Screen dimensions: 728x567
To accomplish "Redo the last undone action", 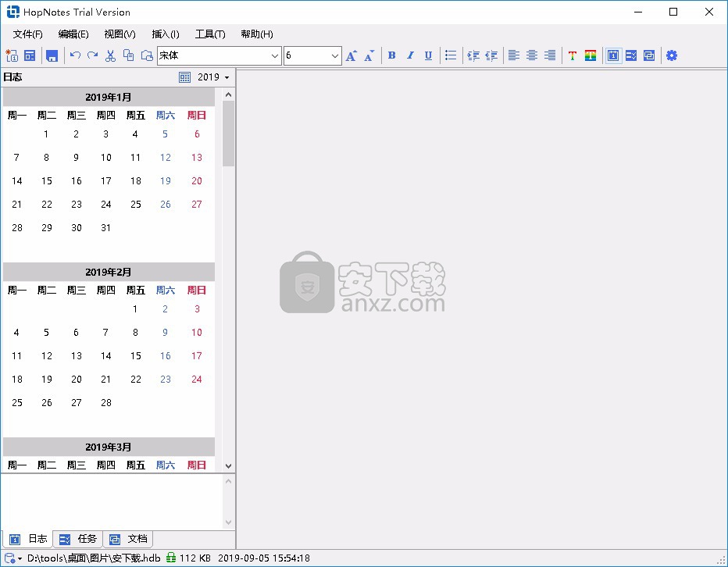I will (93, 55).
